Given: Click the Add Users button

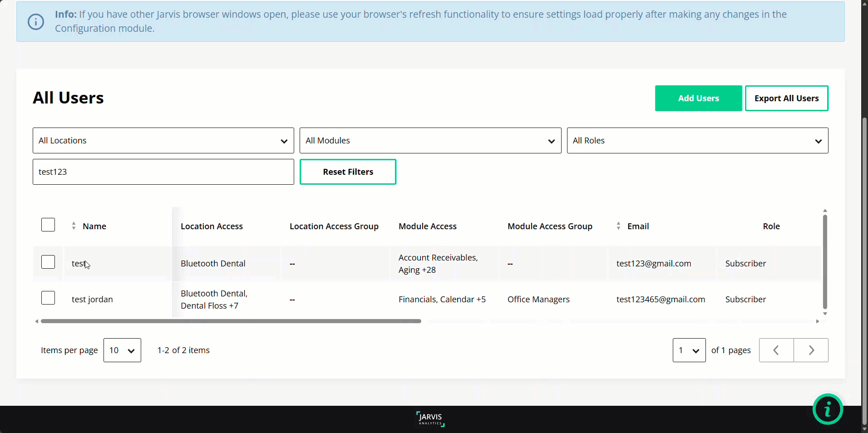Looking at the screenshot, I should coord(698,98).
